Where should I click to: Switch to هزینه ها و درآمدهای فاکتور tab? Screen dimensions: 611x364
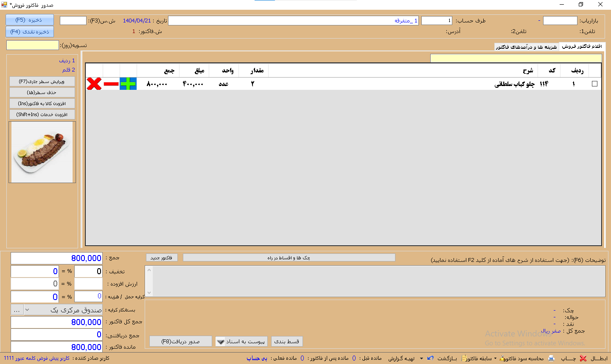point(526,47)
